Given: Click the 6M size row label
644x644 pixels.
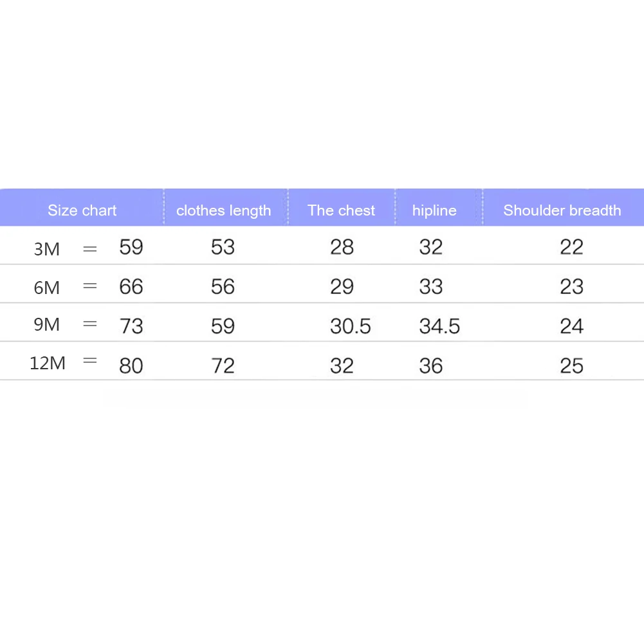Looking at the screenshot, I should point(47,288).
